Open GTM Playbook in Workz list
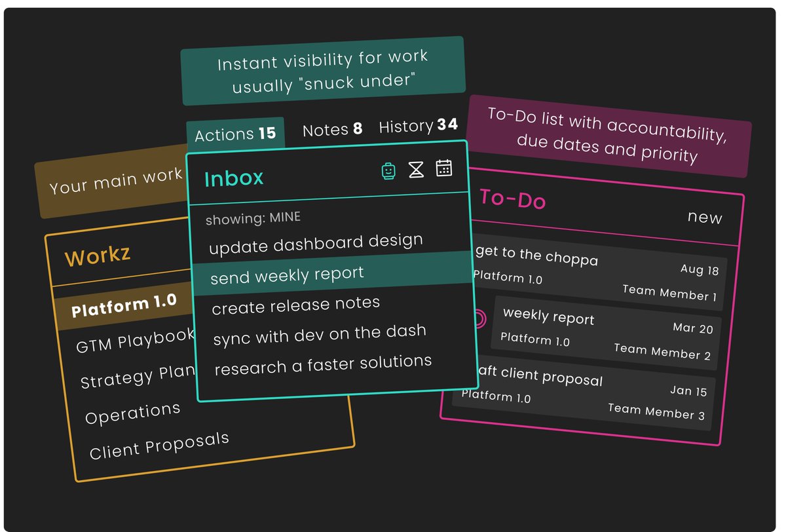The width and height of the screenshot is (786, 532). click(x=136, y=340)
